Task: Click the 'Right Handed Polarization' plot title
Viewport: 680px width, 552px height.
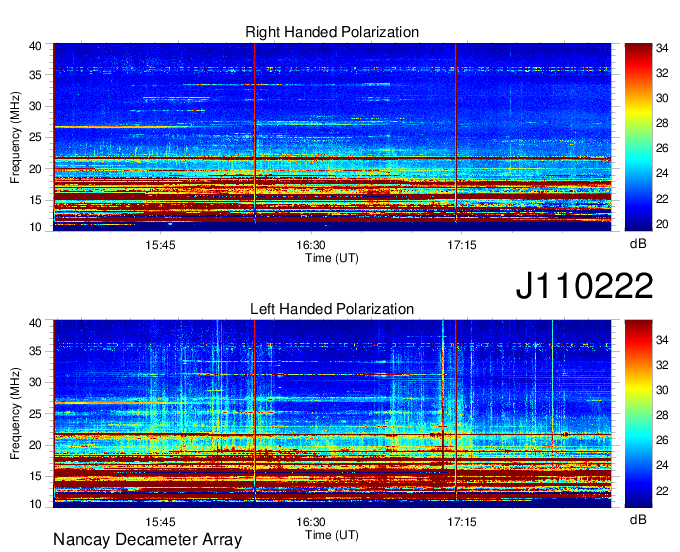Action: pos(332,32)
